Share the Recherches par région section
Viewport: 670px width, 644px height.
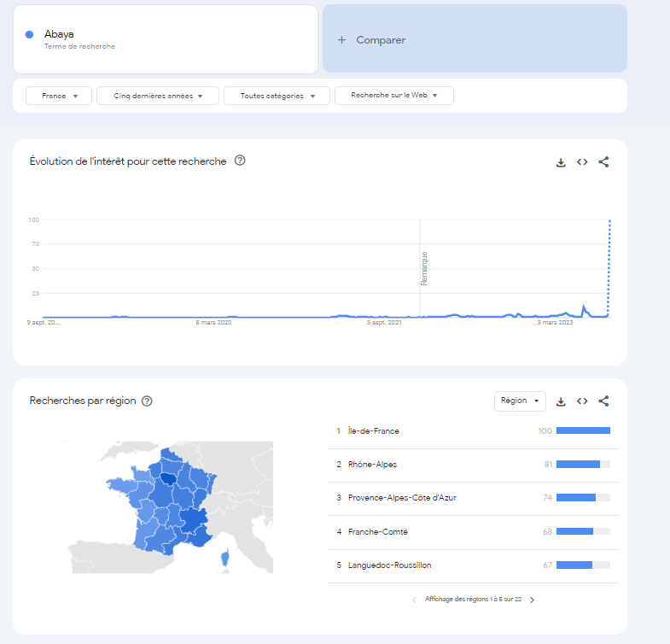603,401
